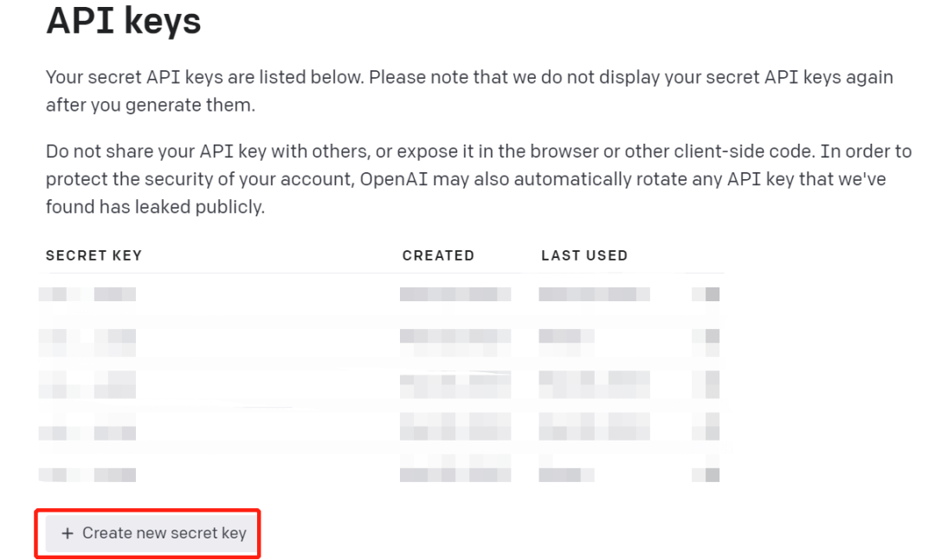The image size is (935, 560).
Task: Click the LAST USED column header
Action: [584, 255]
